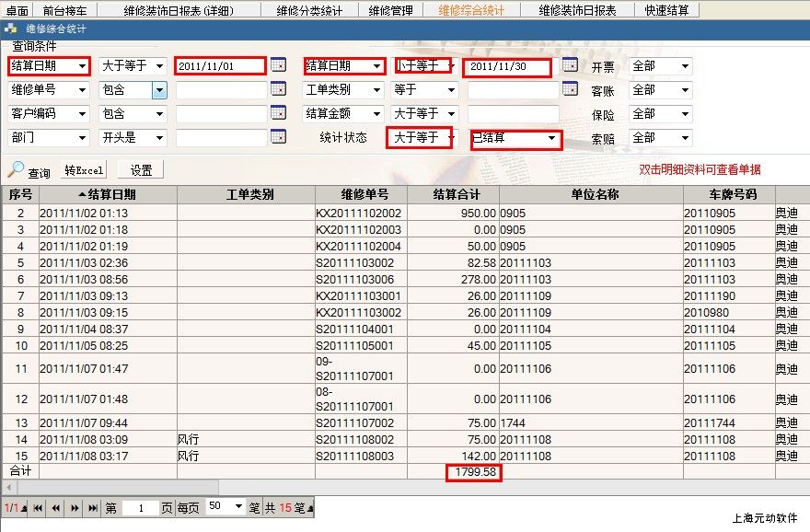Click the page number input field
Image resolution: width=810 pixels, height=532 pixels.
point(141,507)
